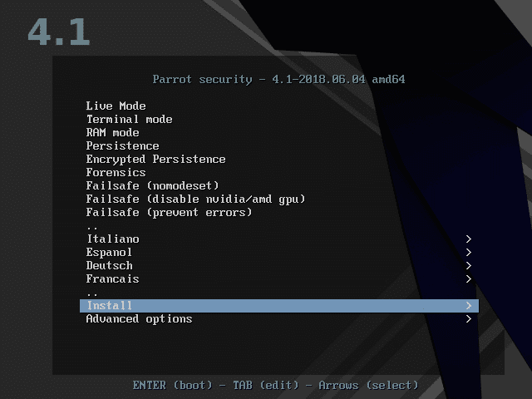Viewport: 532px width, 399px height.
Task: Expand the Advanced options arrow
Action: tap(469, 319)
